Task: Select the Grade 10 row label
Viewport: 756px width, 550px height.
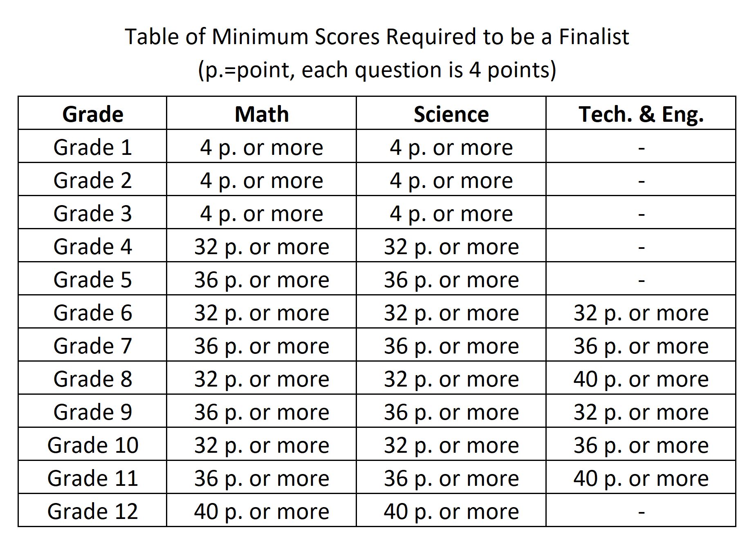Action: (93, 445)
